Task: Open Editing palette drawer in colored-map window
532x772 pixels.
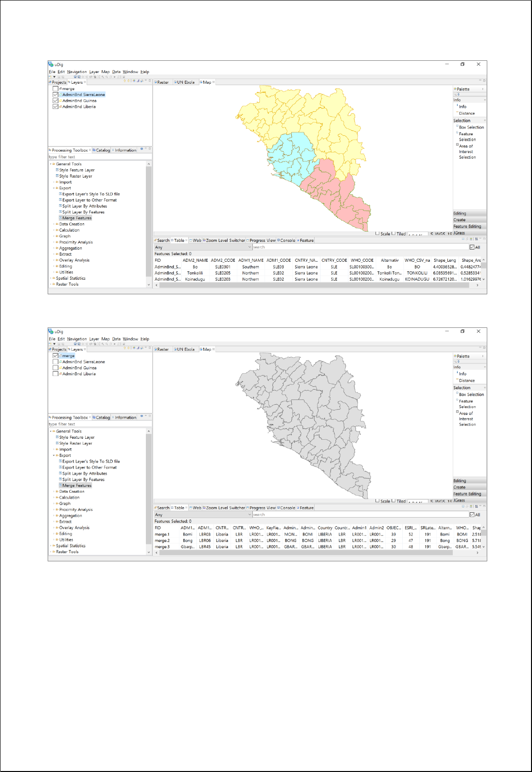Action: pyautogui.click(x=469, y=214)
